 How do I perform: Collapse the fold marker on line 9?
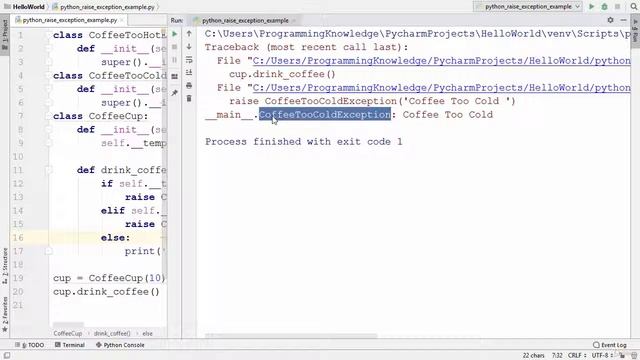[48, 143]
